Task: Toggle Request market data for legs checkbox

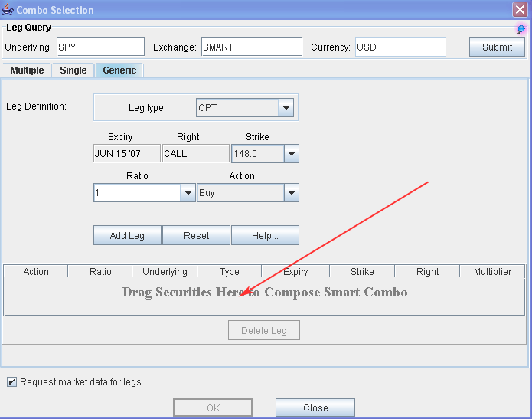Action: coord(11,381)
